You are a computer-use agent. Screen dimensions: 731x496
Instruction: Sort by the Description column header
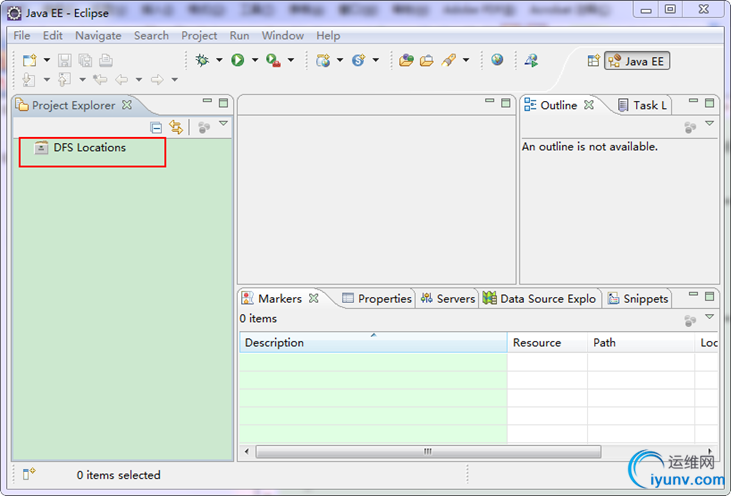click(373, 342)
